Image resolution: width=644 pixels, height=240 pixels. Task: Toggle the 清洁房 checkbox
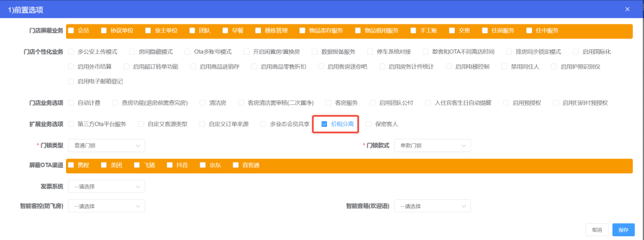203,102
